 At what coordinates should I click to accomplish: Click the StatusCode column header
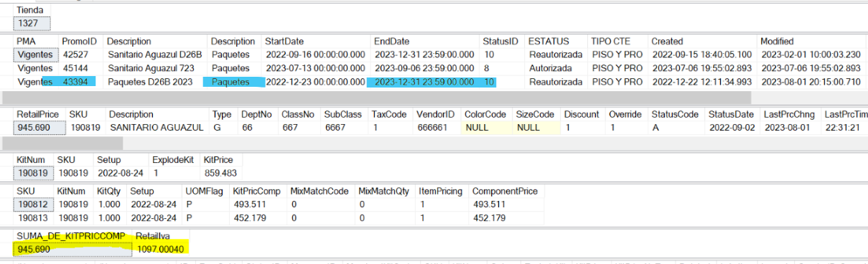[676, 115]
